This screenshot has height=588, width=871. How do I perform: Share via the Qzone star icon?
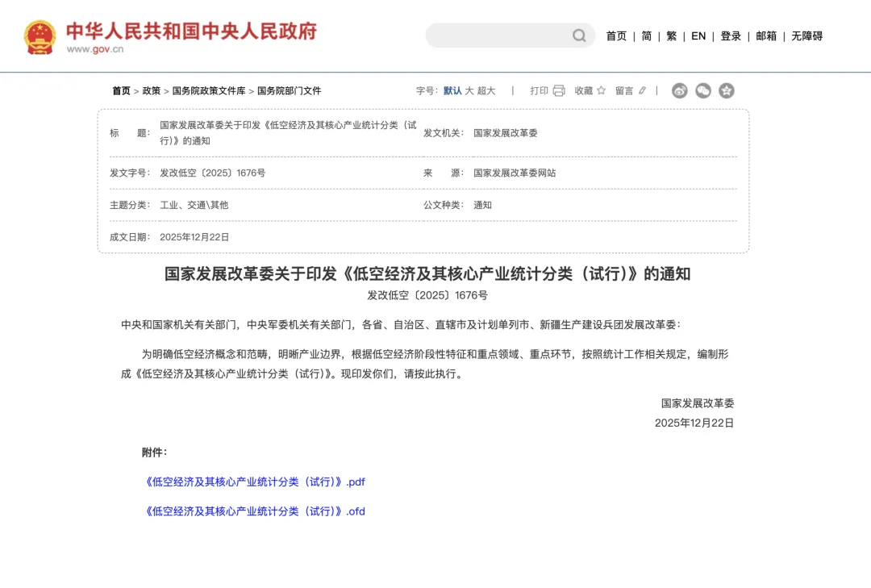pos(727,91)
